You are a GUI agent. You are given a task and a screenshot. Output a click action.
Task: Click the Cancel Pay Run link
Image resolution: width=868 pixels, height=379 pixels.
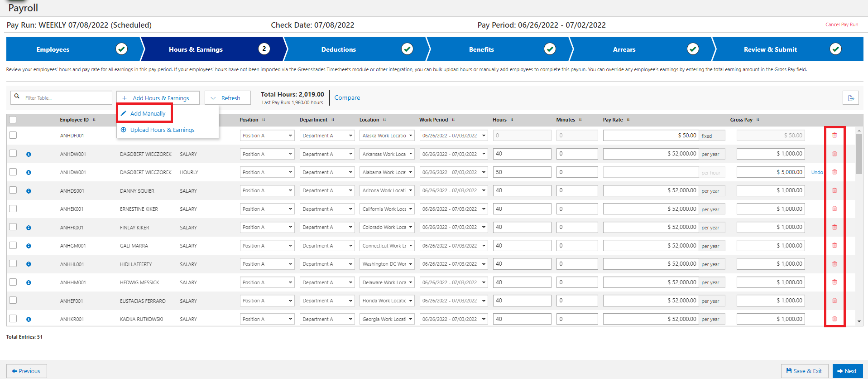(841, 24)
